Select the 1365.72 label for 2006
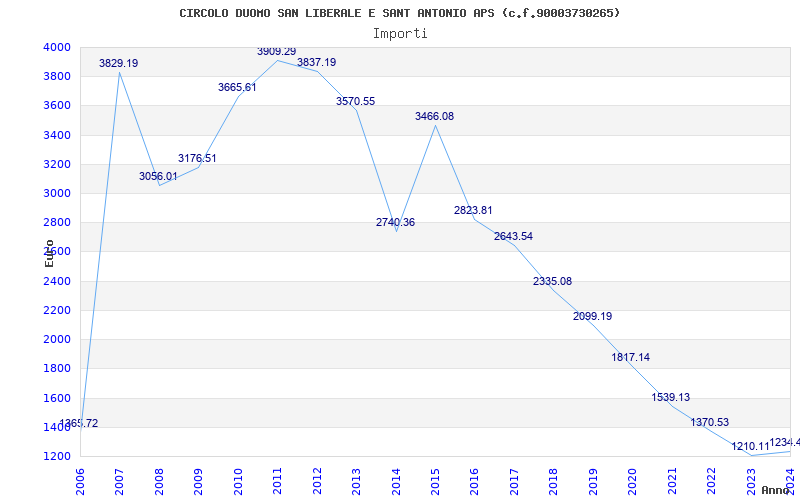 pos(79,423)
